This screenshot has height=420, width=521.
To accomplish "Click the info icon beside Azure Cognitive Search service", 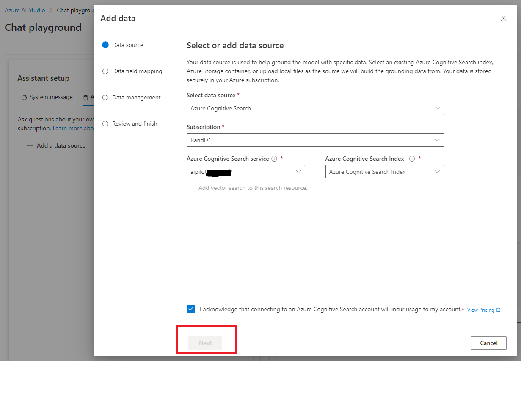I will tap(274, 159).
